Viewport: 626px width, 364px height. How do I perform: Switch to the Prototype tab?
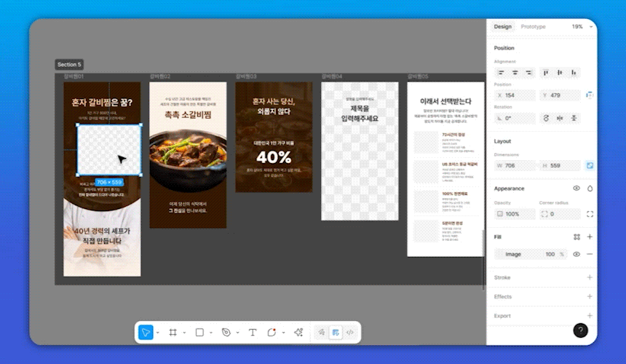[x=533, y=27]
